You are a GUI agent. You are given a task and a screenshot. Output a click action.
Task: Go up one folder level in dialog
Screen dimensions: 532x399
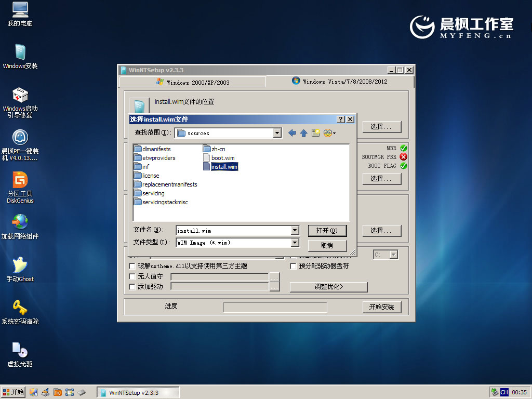click(x=303, y=133)
